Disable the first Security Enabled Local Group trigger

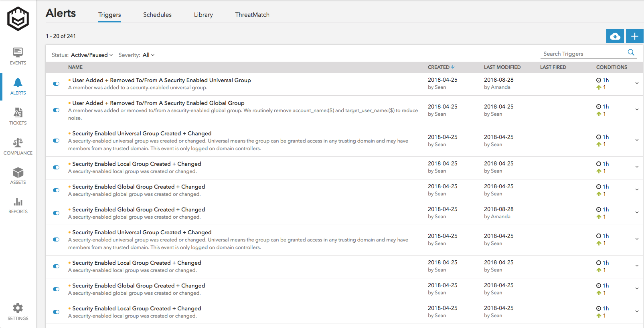[56, 167]
